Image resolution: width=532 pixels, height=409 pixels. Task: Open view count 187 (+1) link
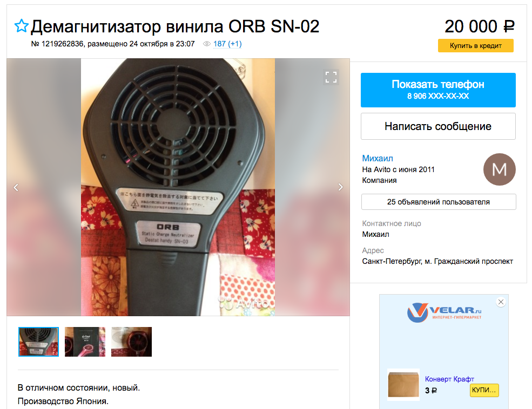[227, 44]
